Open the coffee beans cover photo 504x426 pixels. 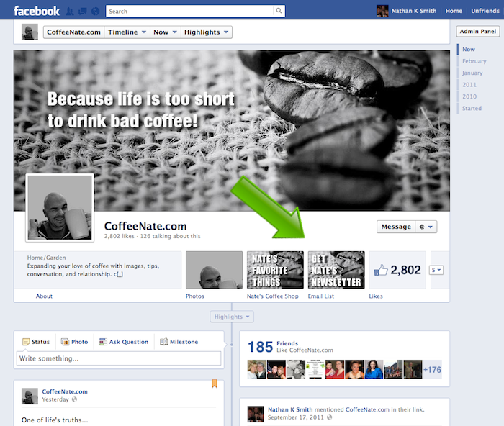(x=231, y=130)
